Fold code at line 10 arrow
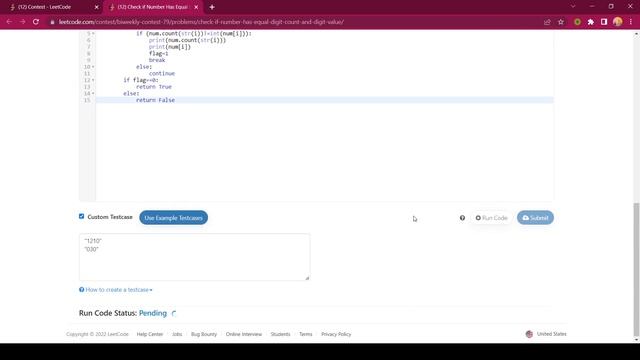 (x=93, y=67)
